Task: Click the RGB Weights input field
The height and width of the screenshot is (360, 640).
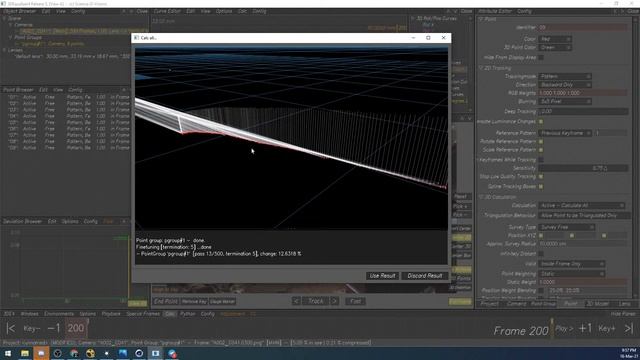Action: pyautogui.click(x=583, y=93)
